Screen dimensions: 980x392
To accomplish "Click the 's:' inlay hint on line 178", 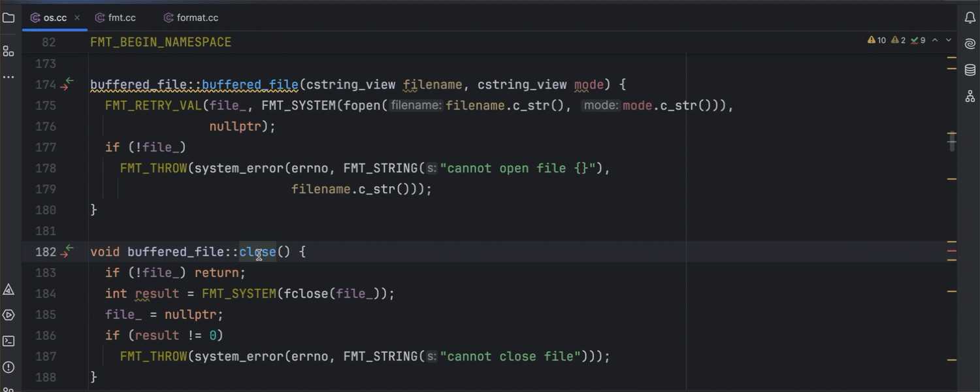I will point(431,168).
